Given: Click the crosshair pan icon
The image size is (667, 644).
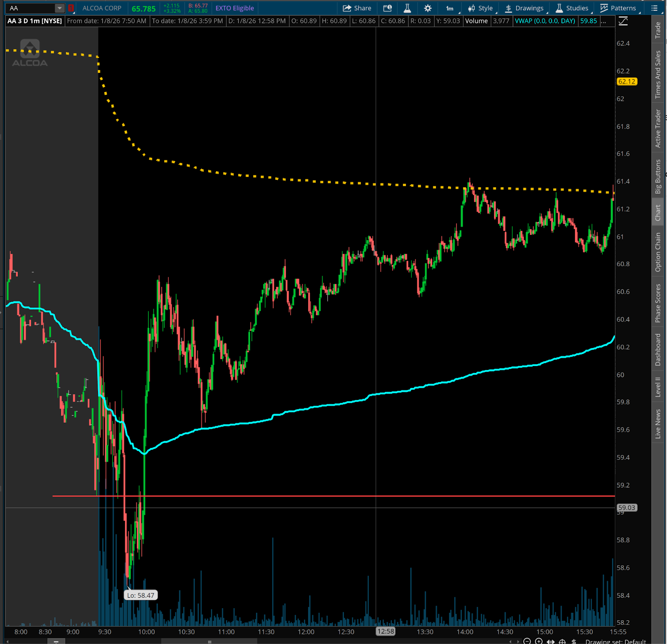Looking at the screenshot, I should [562, 641].
